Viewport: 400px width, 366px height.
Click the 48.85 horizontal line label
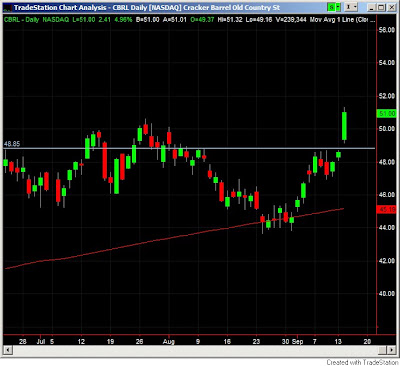tap(12, 144)
